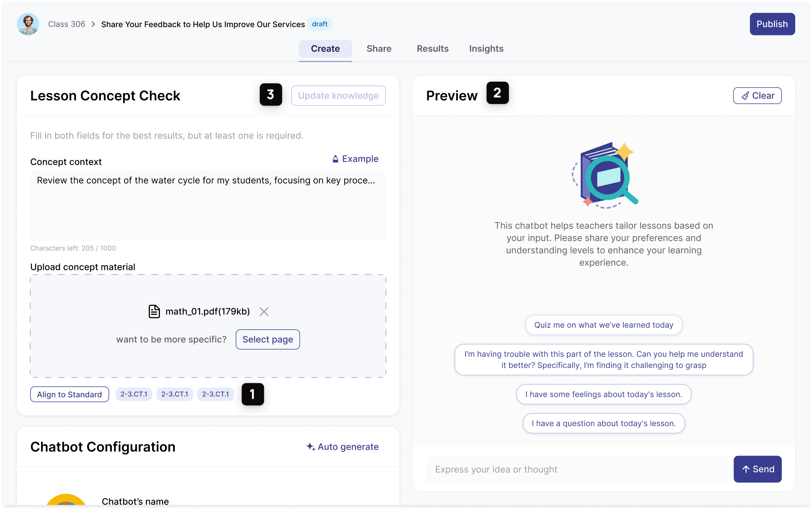Screen dimensions: 812x510
Task: Remove the math_01.pdf uploaded file
Action: pyautogui.click(x=264, y=312)
